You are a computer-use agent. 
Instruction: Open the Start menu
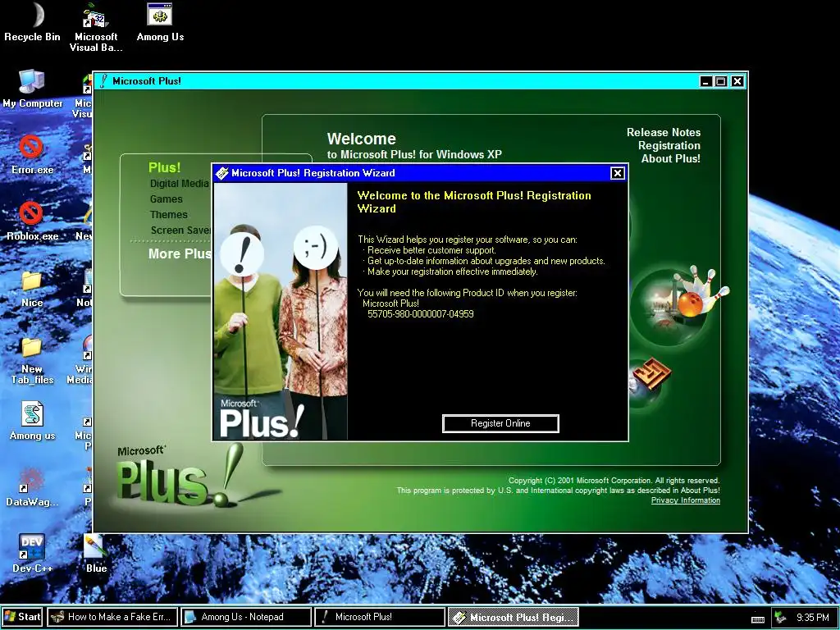coord(22,617)
